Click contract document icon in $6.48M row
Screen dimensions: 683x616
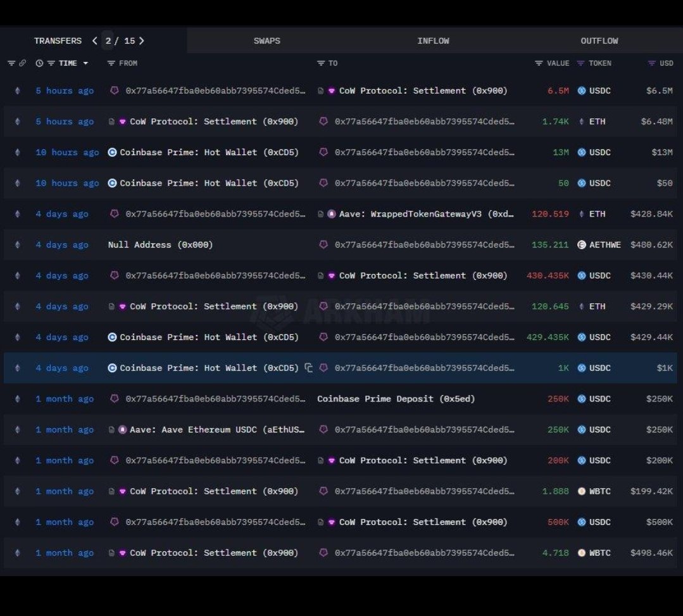pyautogui.click(x=111, y=122)
